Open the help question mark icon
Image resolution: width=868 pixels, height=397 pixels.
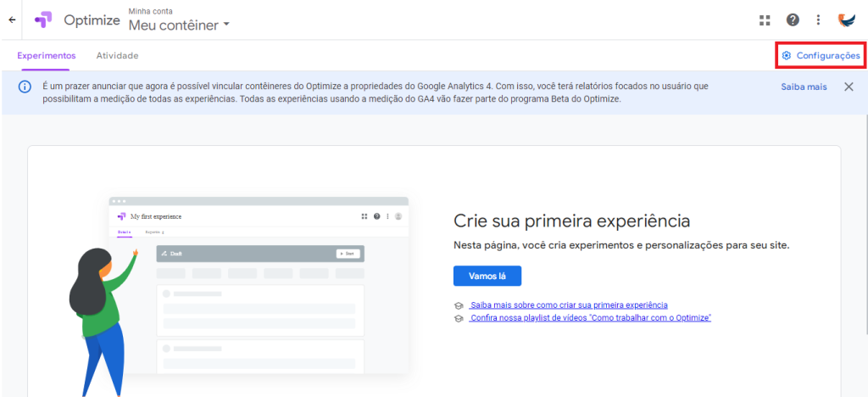[x=793, y=20]
